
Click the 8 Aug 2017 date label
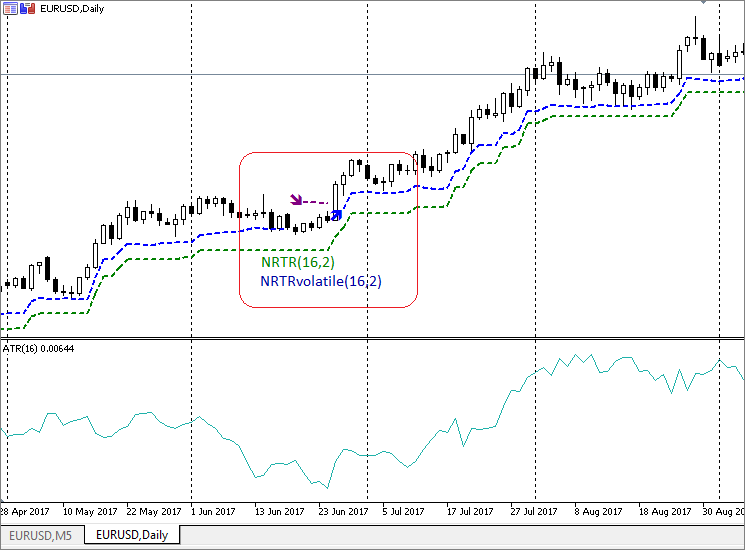(598, 512)
